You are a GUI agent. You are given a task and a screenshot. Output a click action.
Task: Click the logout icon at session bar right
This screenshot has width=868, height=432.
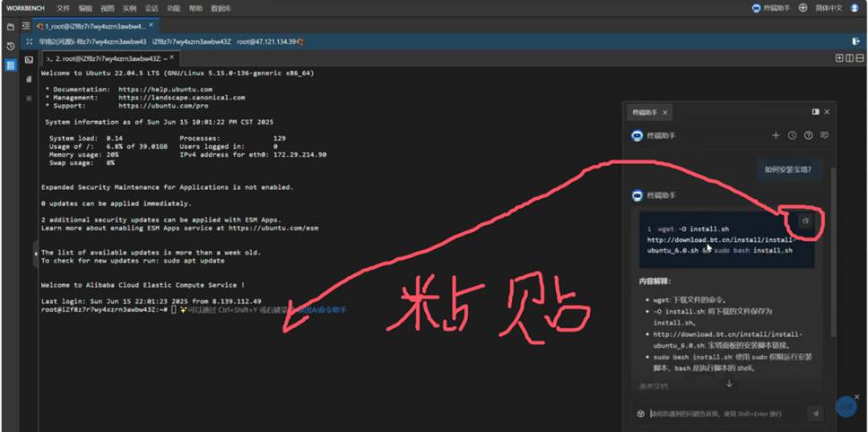point(855,41)
